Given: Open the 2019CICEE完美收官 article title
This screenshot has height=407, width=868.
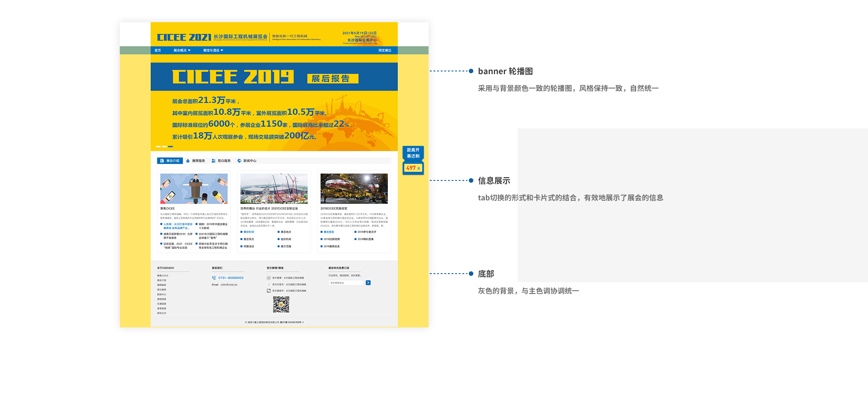Looking at the screenshot, I should click(334, 208).
